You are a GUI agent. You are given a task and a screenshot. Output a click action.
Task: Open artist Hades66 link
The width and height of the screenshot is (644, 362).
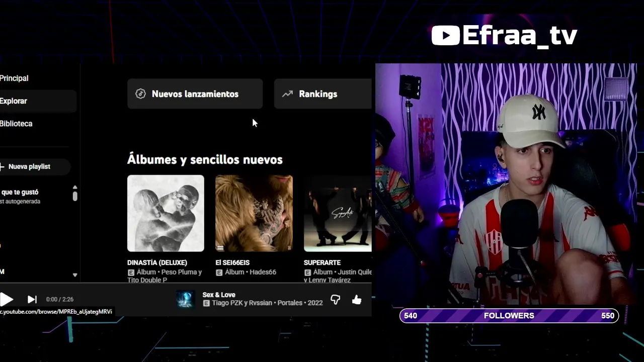[263, 272]
